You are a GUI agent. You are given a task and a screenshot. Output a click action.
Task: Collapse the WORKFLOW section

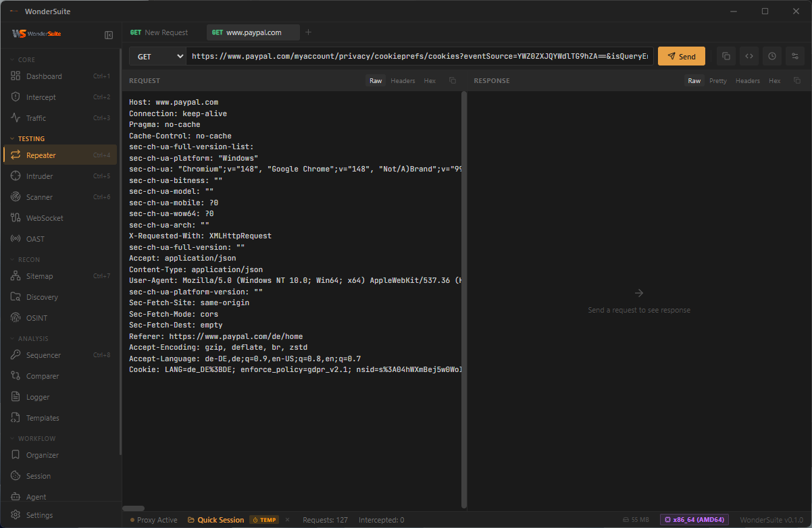(32, 438)
